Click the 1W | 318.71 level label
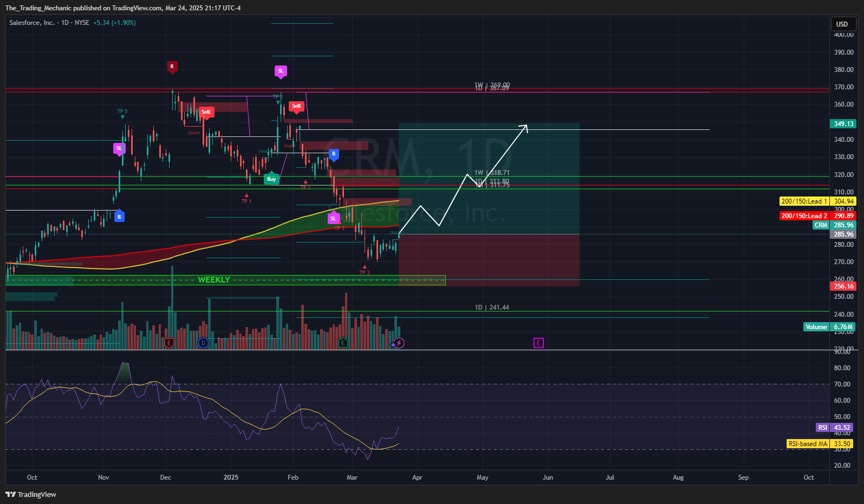Viewport: 864px width, 504px height. coord(492,173)
